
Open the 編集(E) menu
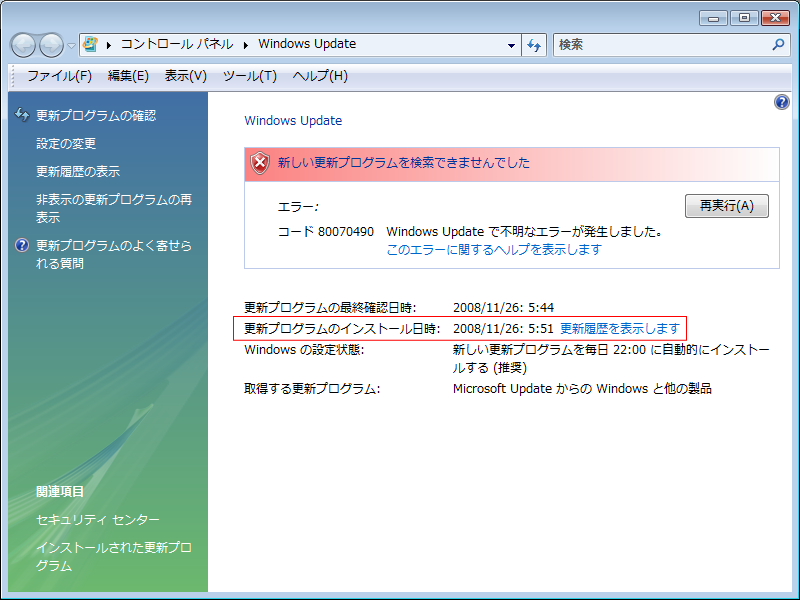coord(128,76)
